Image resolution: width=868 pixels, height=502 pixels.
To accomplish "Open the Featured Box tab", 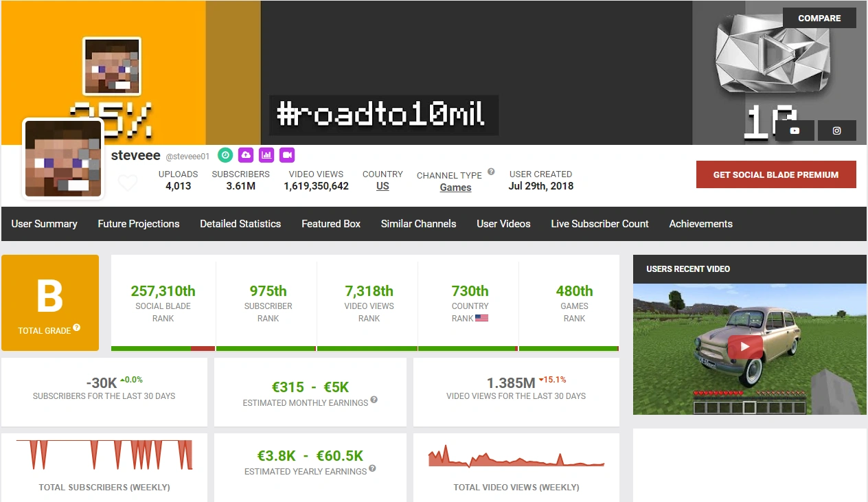I will tap(331, 224).
